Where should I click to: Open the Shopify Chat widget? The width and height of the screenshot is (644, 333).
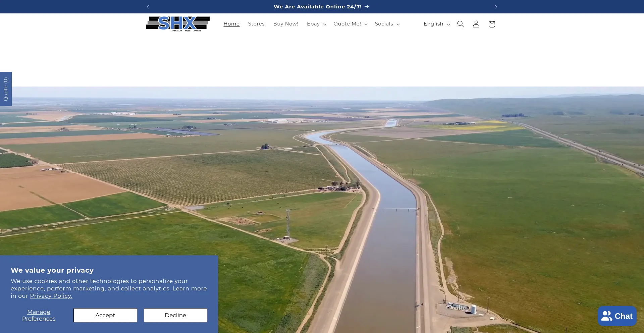[617, 316]
